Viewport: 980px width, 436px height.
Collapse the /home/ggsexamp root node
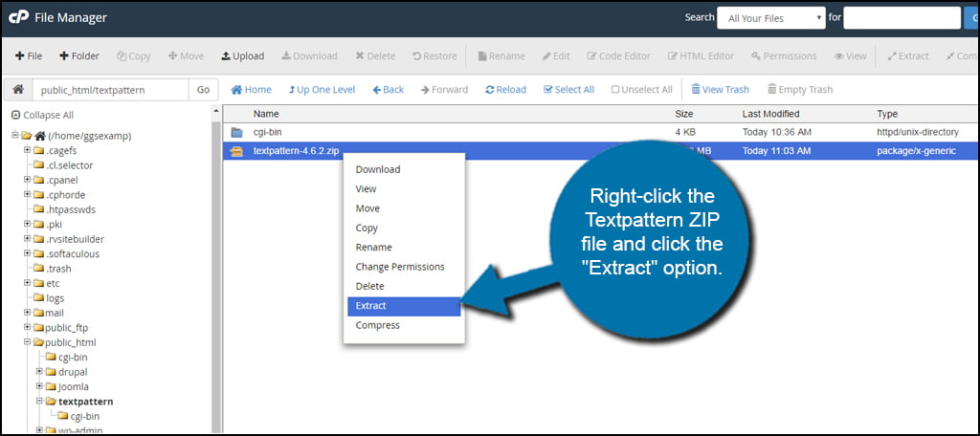coord(15,136)
